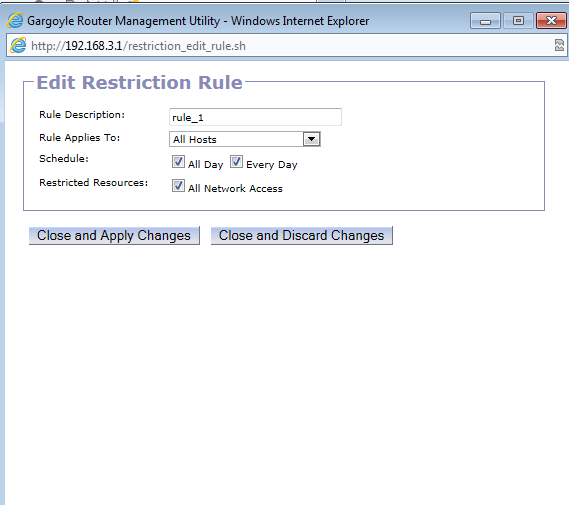
Task: Maximize the Internet Explorer popup window
Action: coord(518,21)
